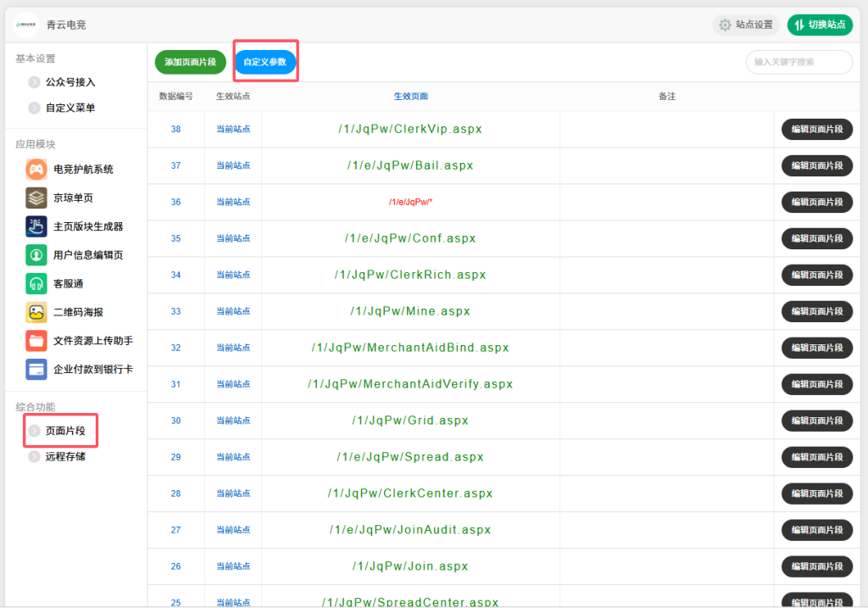The image size is (868, 608).
Task: Click the 青云电竞 site logo
Action: click(26, 25)
